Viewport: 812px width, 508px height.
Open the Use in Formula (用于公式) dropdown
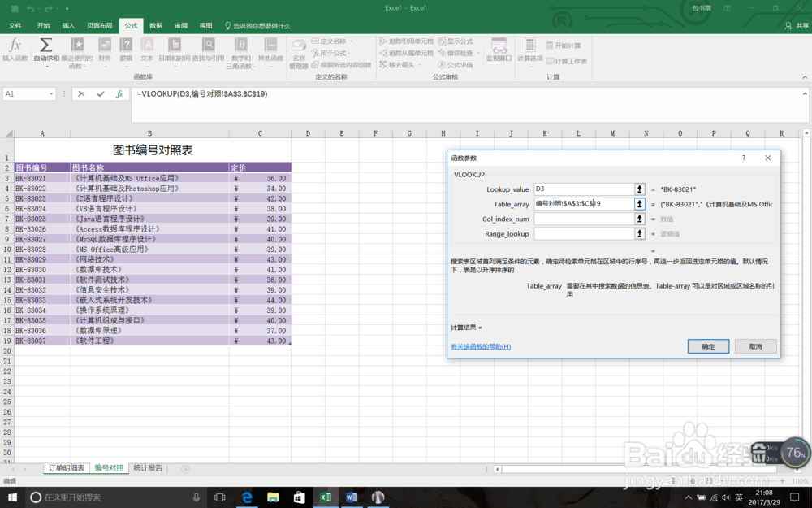point(331,53)
